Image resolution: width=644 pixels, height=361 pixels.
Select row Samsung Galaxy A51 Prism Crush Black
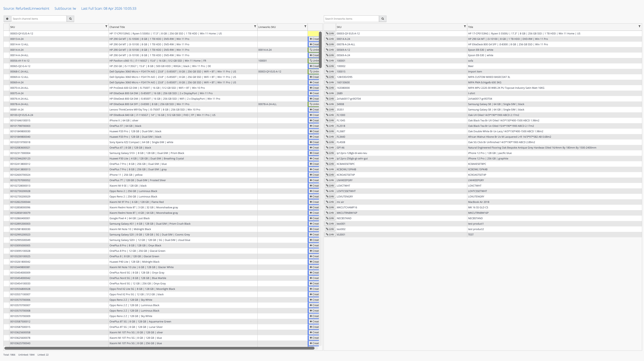tap(161, 224)
